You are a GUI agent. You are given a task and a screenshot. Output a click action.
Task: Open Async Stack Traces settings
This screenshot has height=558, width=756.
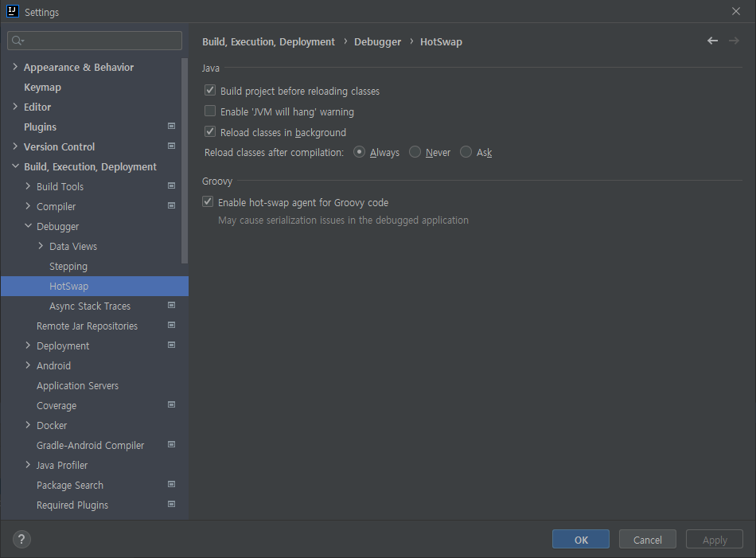coord(90,306)
